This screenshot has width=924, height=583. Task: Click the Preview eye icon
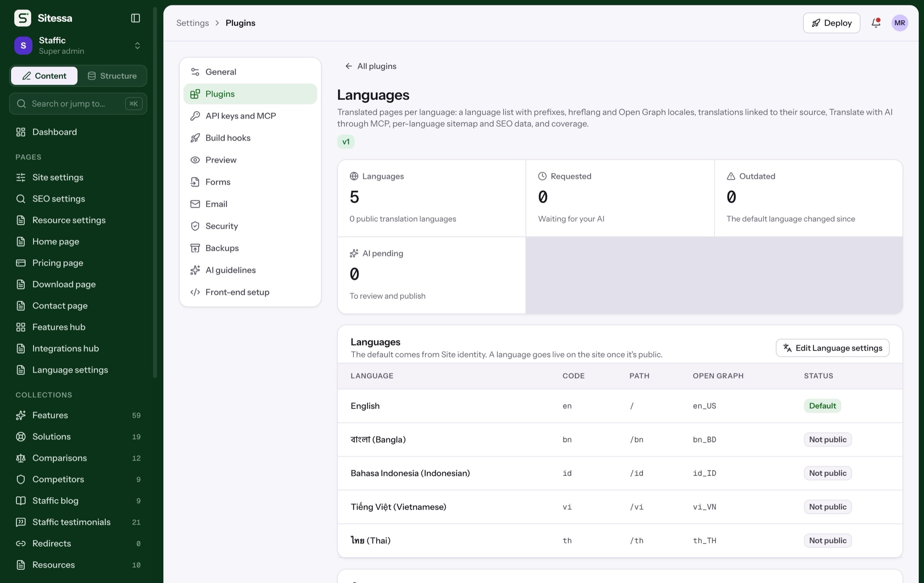point(195,160)
